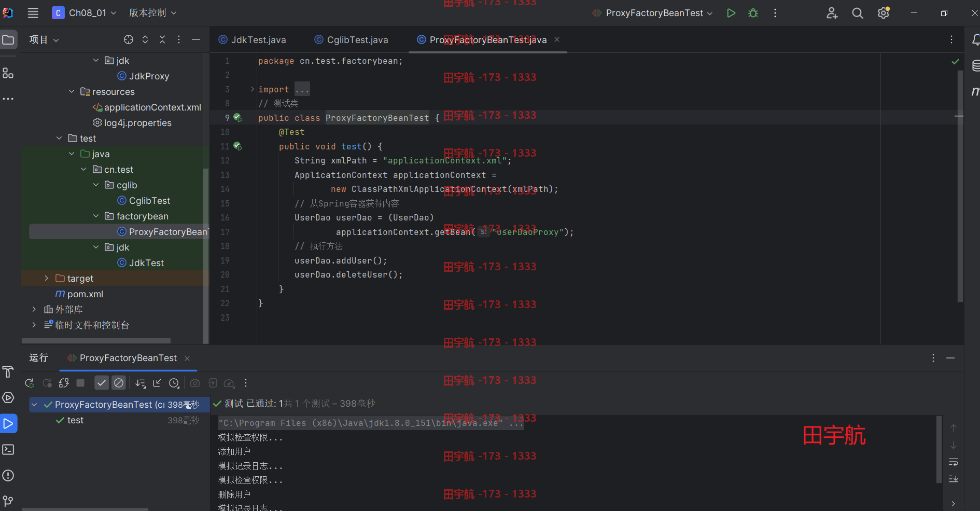Switch to JdkTest.java tab

pos(253,40)
